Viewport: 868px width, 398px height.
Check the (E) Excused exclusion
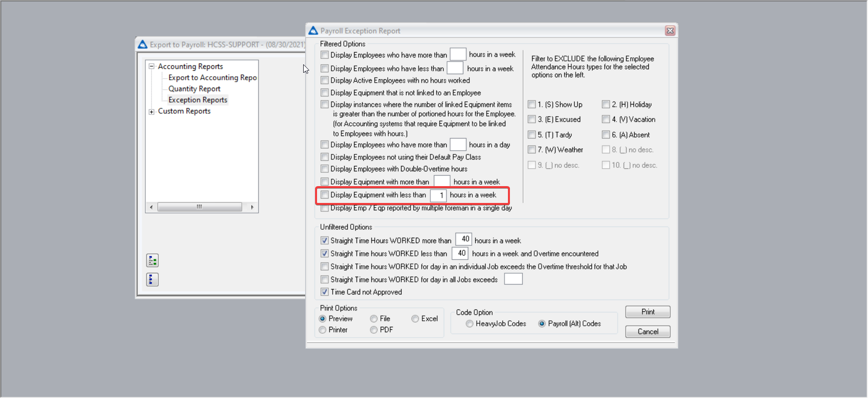(532, 119)
